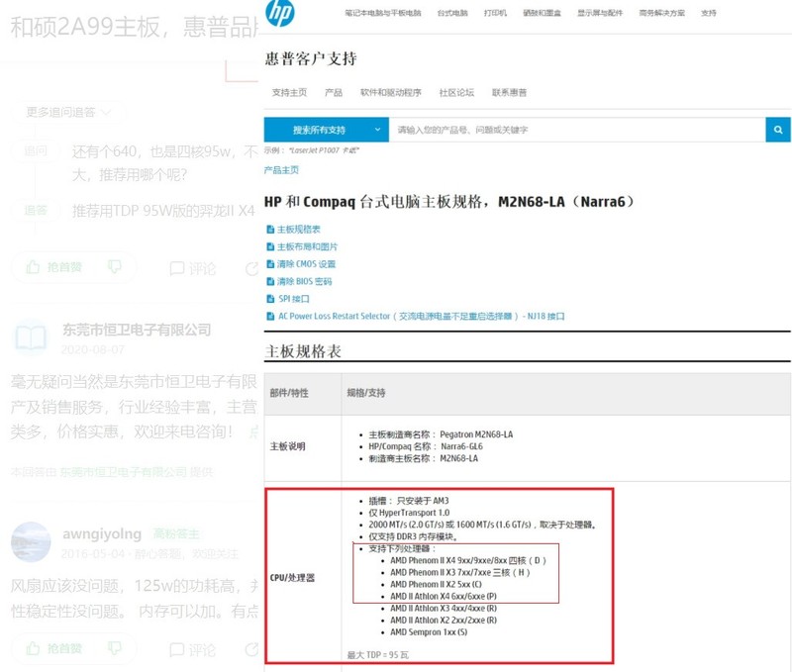Select the 联系惠普 tab

[509, 92]
